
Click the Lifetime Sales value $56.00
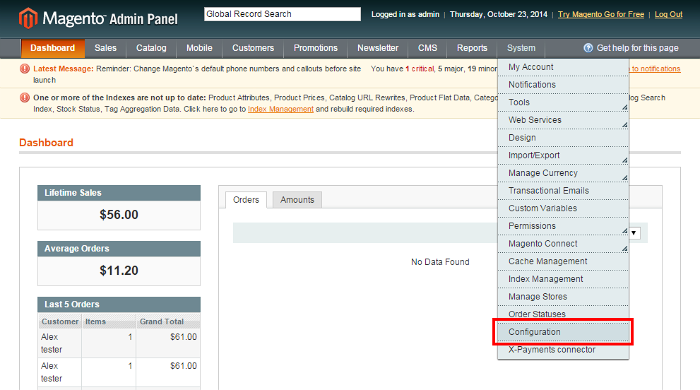pyautogui.click(x=119, y=215)
